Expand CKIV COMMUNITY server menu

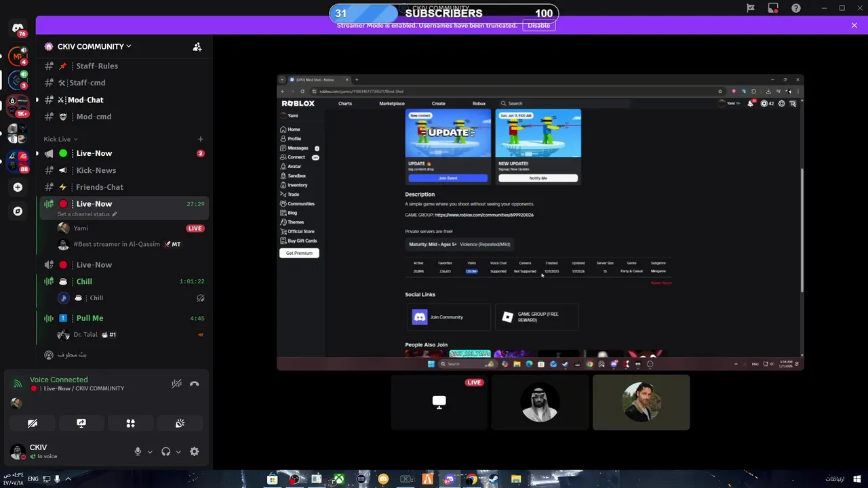[x=94, y=47]
